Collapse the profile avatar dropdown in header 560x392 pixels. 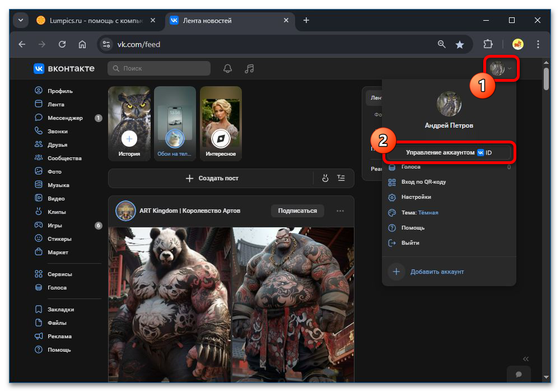[x=501, y=68]
